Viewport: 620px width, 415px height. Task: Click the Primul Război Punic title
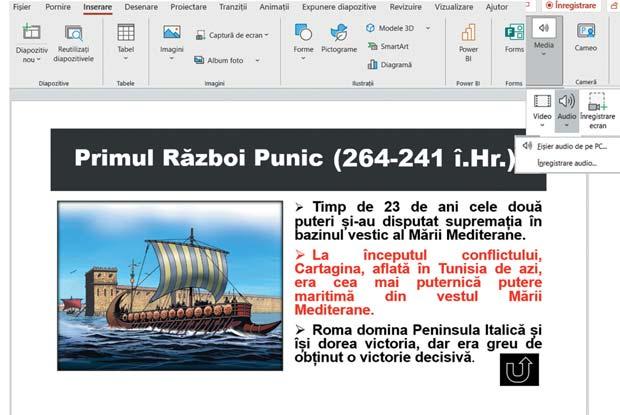click(x=295, y=158)
